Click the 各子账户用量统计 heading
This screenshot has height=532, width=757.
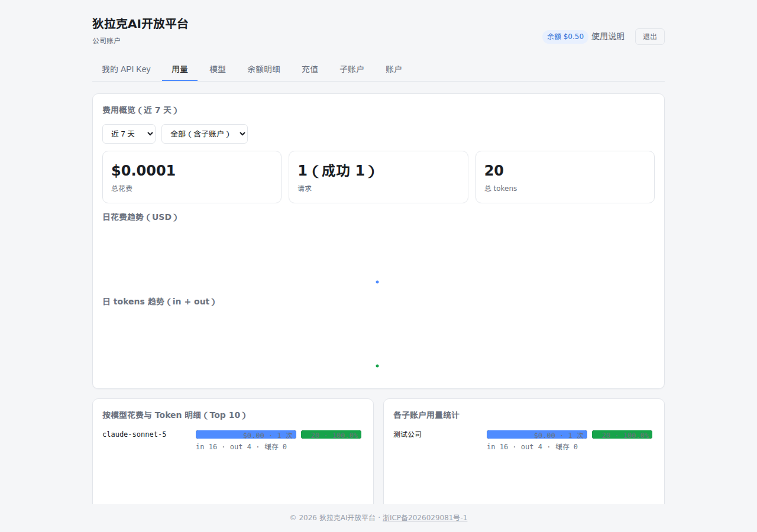coord(426,415)
